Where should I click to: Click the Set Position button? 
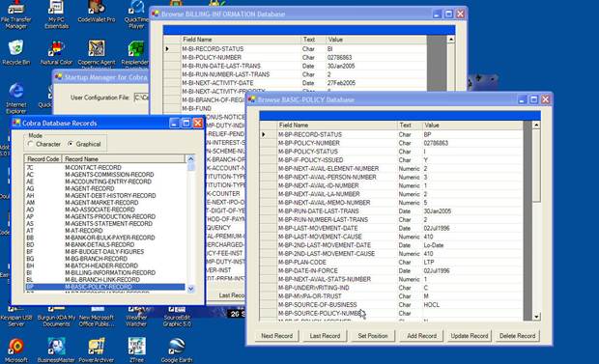(373, 336)
